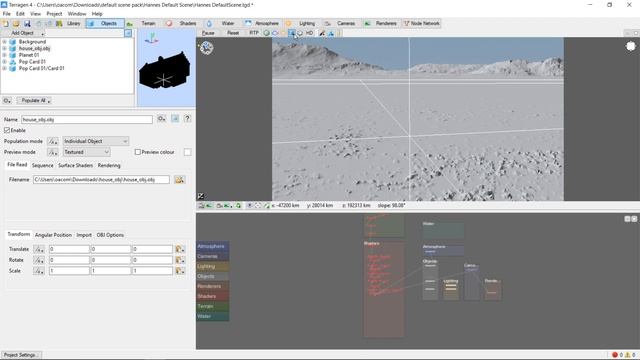Open the Window menu
Screen dimensions: 640x360
77,14
